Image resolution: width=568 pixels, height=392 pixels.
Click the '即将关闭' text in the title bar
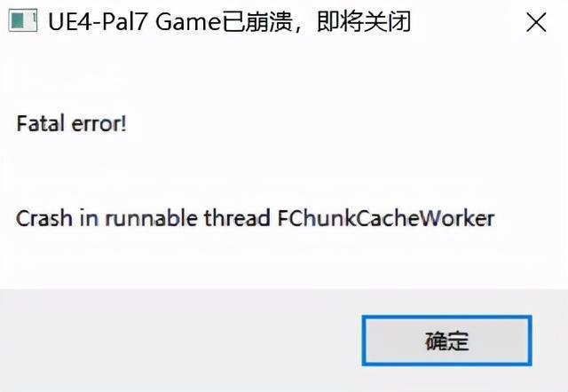364,21
